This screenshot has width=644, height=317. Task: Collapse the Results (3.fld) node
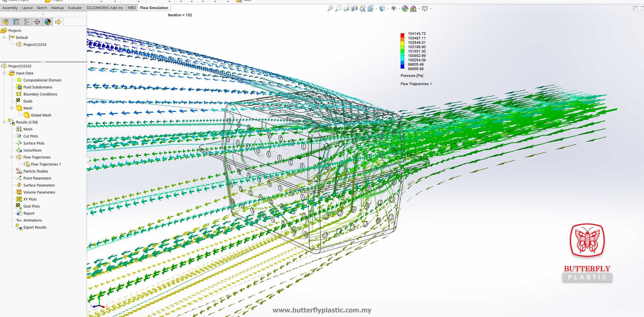(4, 122)
